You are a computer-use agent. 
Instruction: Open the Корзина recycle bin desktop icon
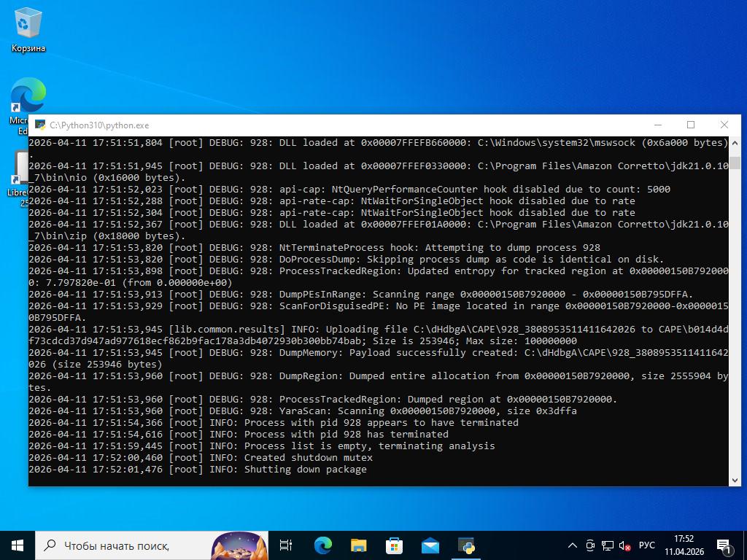pos(28,29)
